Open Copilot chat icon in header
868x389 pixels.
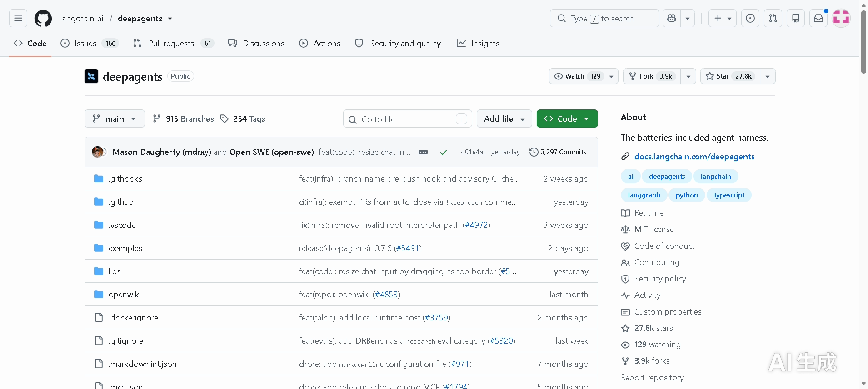pos(672,18)
